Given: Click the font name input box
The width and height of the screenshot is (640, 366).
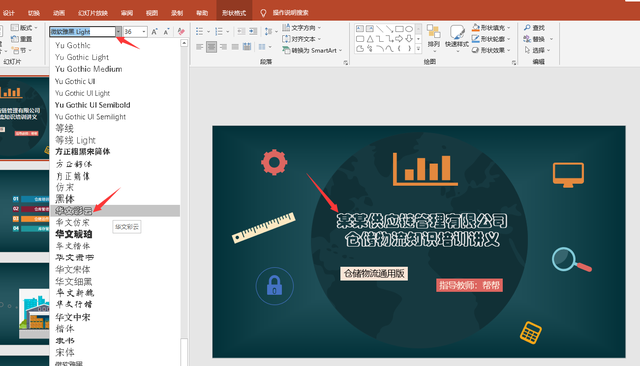Looking at the screenshot, I should click(x=82, y=31).
